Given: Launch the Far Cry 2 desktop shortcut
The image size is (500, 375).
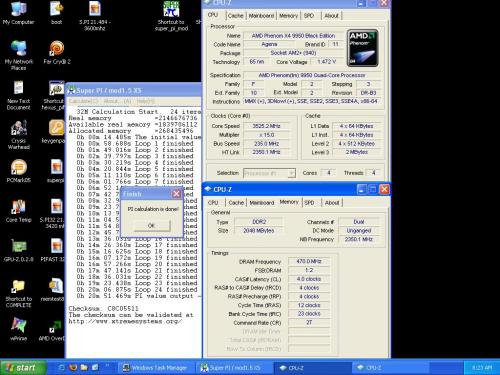Looking at the screenshot, I should (57, 53).
